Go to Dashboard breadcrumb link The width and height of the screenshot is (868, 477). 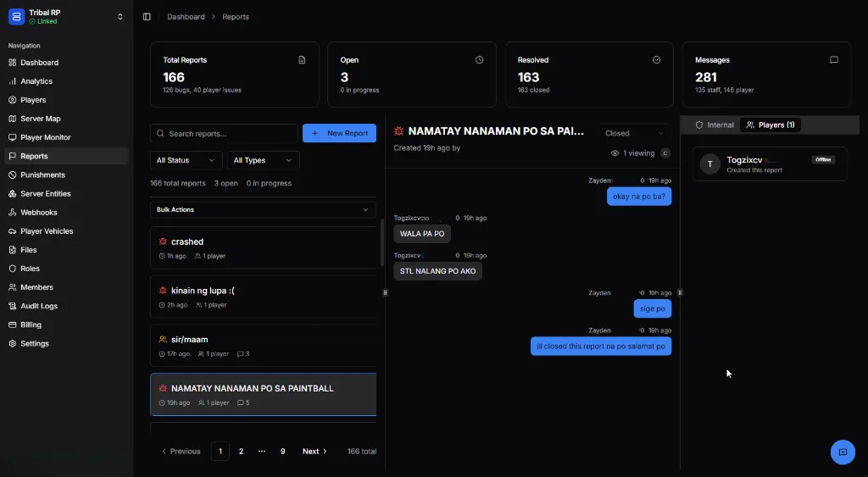pyautogui.click(x=186, y=17)
